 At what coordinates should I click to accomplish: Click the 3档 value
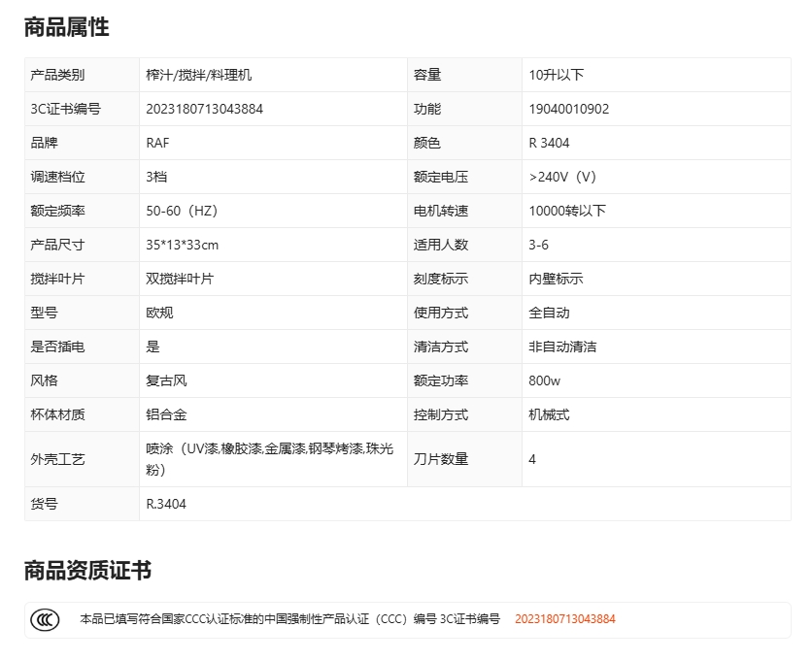[x=156, y=177]
